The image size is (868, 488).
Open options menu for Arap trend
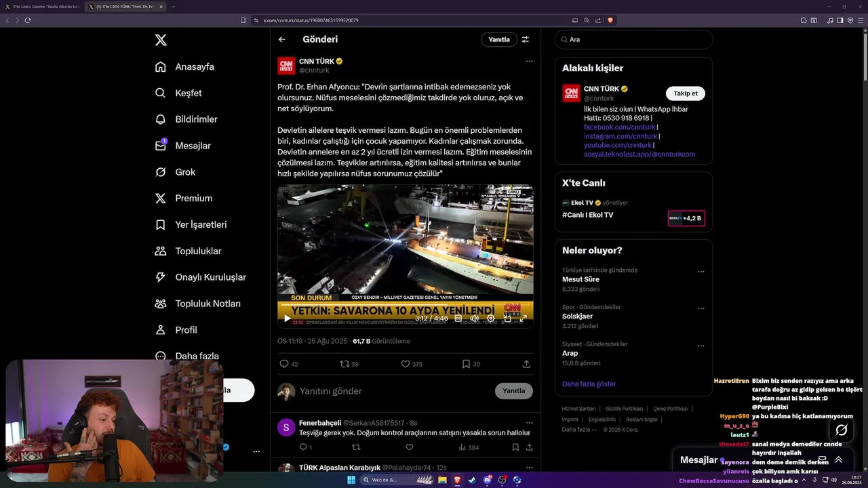[701, 346]
